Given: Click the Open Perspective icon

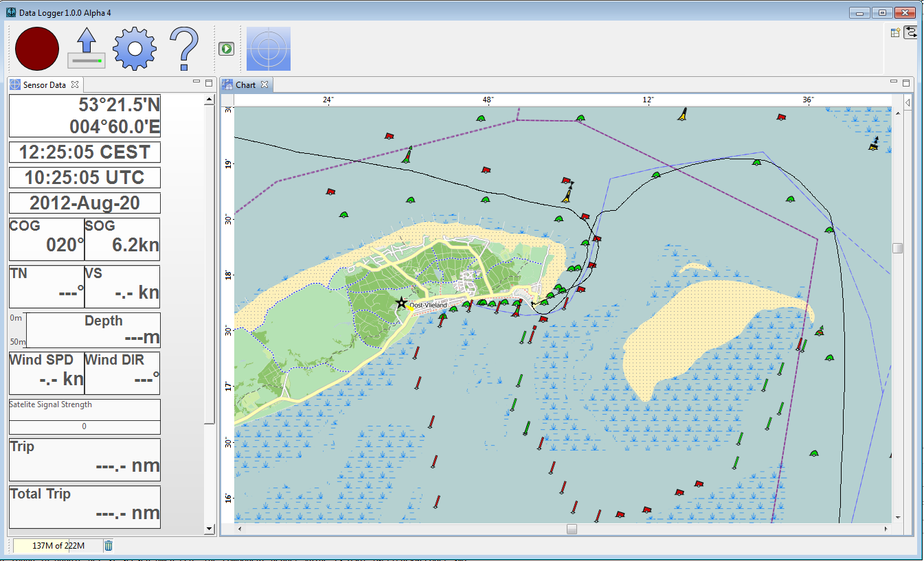Looking at the screenshot, I should tap(895, 32).
